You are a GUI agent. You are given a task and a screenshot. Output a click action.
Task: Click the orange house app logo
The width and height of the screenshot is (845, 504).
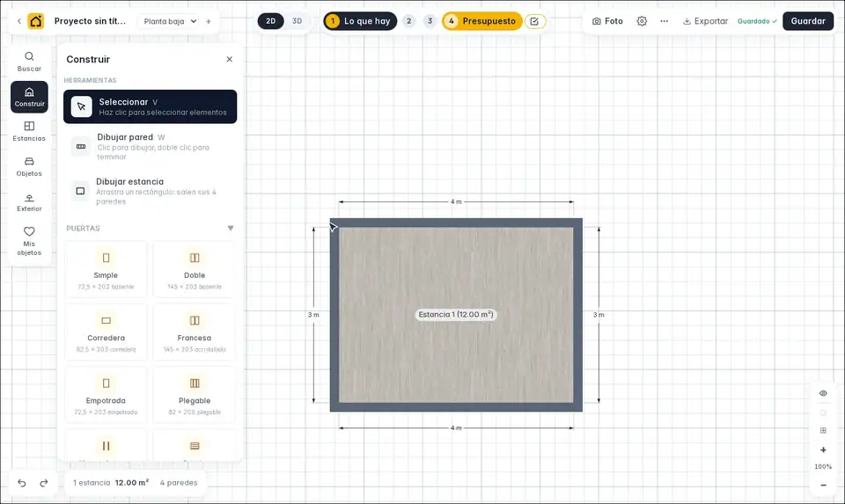click(35, 21)
